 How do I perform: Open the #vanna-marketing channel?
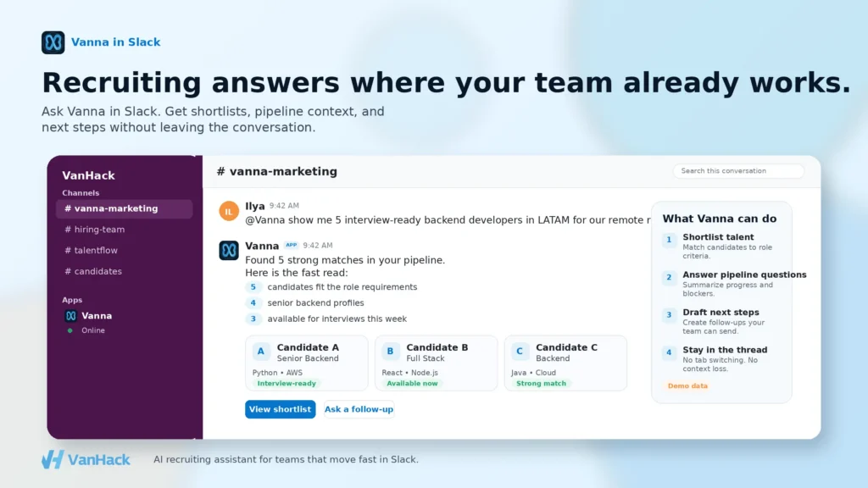[125, 208]
